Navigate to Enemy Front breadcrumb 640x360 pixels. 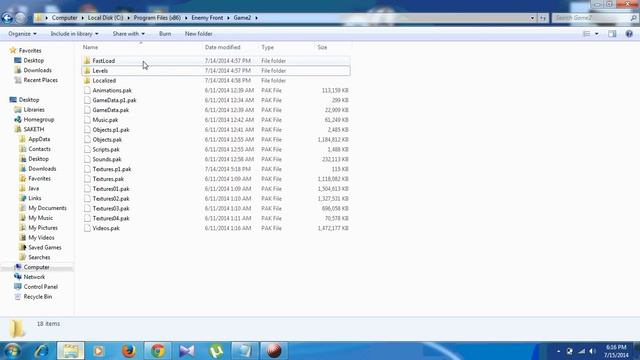coord(207,18)
